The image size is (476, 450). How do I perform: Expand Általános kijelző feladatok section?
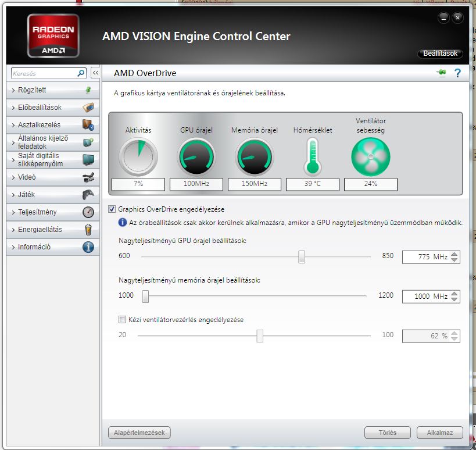[x=53, y=142]
